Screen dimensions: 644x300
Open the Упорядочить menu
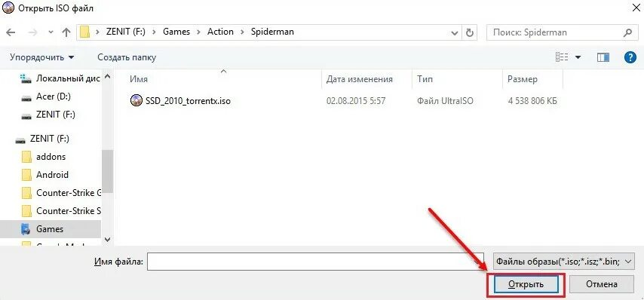tap(42, 57)
